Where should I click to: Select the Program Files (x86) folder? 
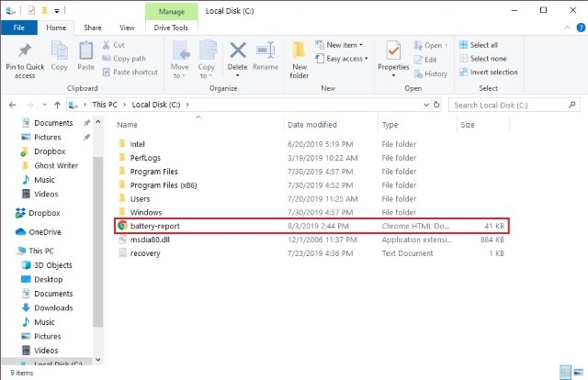[x=311, y=185]
